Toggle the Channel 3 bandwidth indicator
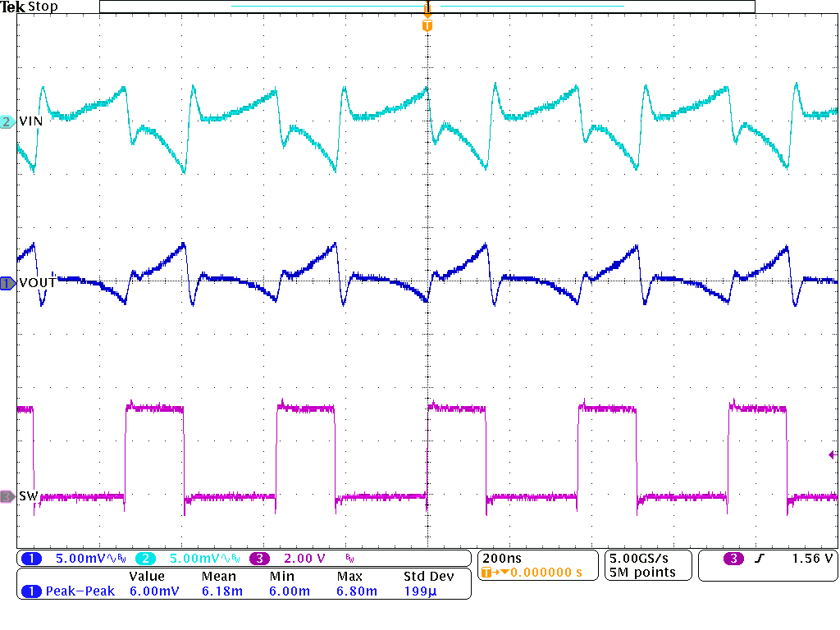 tap(349, 557)
